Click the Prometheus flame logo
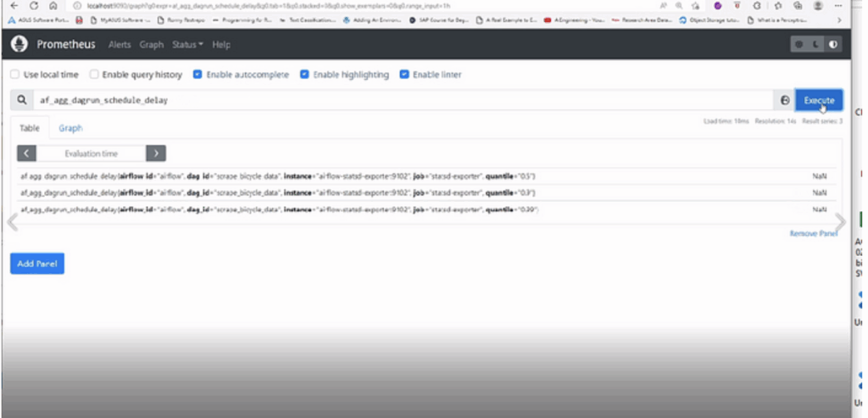This screenshot has width=868, height=418. click(x=19, y=44)
